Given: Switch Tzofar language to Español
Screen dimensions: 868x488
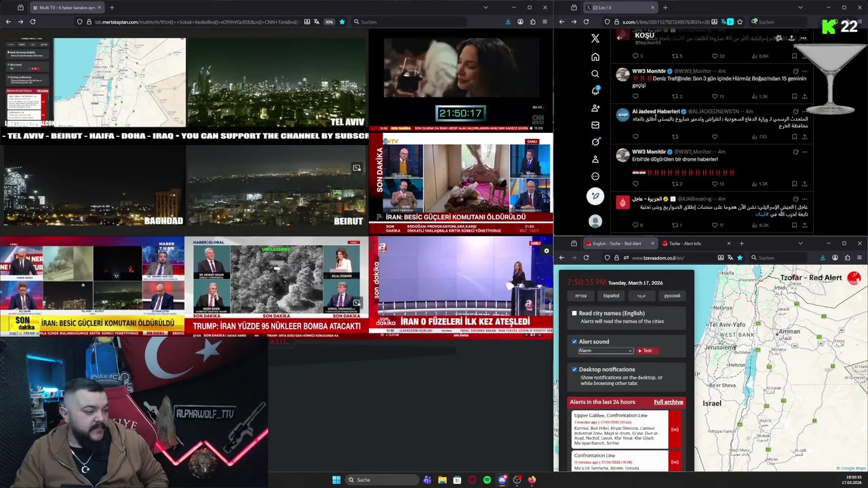Looking at the screenshot, I should coord(611,296).
